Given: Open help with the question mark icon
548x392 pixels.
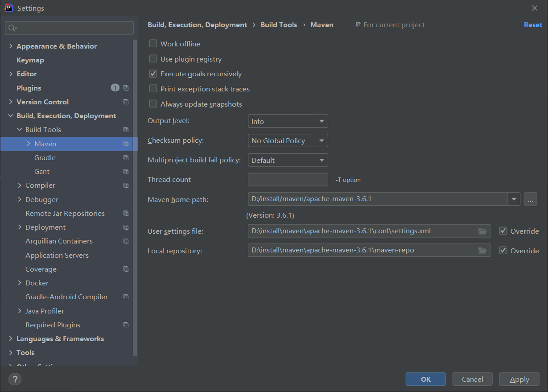Looking at the screenshot, I should pyautogui.click(x=15, y=380).
